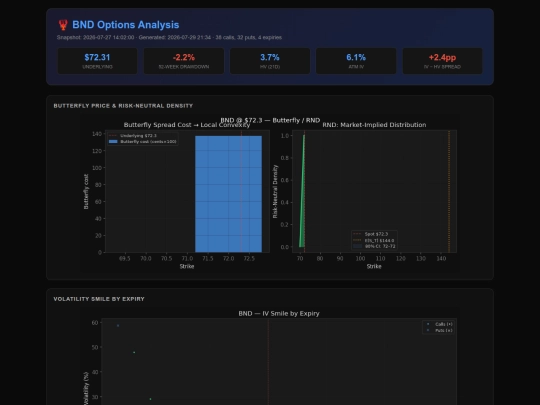Screen dimensions: 540x405
Task: Click the 50 tick on IV smile y-axis
Action: pos(95,347)
